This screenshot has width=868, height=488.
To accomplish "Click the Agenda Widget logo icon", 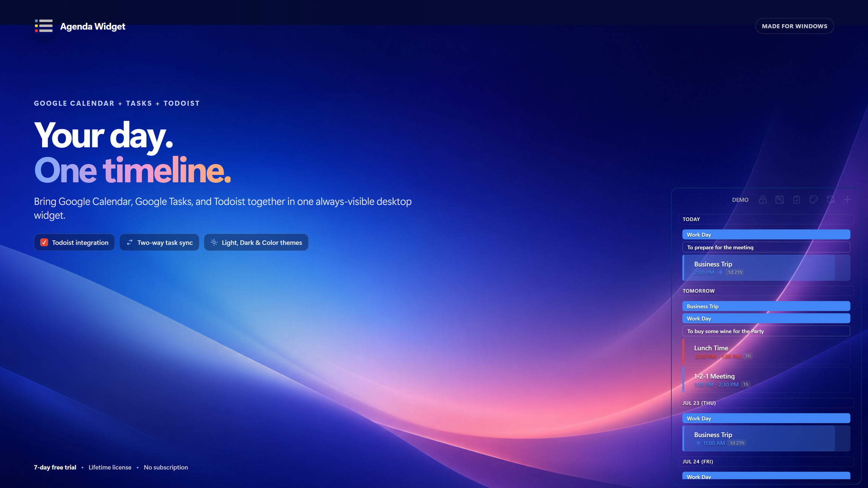I will [x=44, y=26].
